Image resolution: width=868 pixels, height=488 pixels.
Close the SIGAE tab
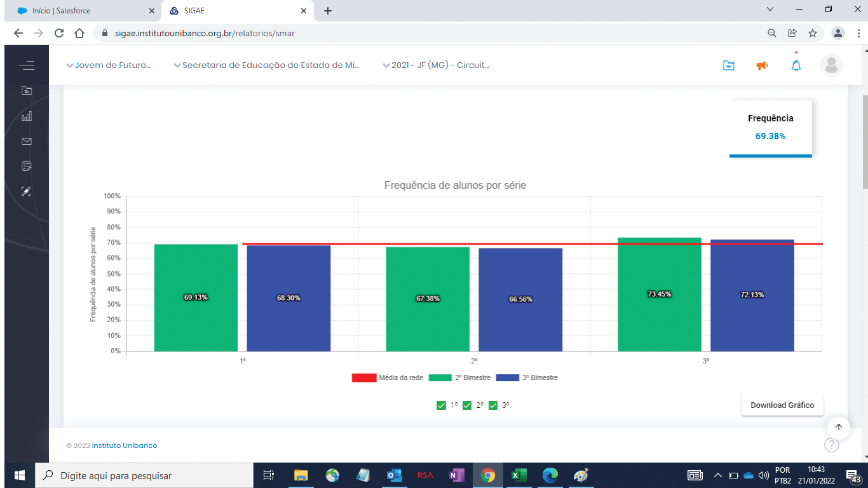point(304,11)
